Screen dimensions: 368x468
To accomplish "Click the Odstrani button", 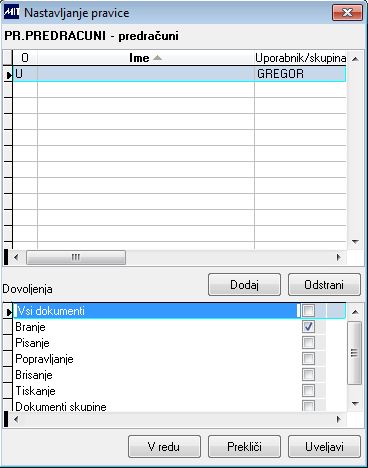I will [x=324, y=285].
